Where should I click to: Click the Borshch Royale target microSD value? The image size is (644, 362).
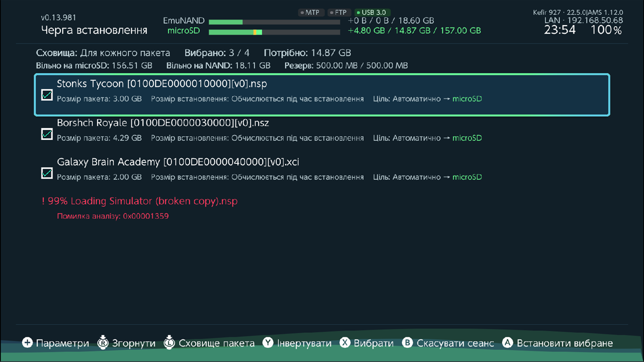point(467,138)
